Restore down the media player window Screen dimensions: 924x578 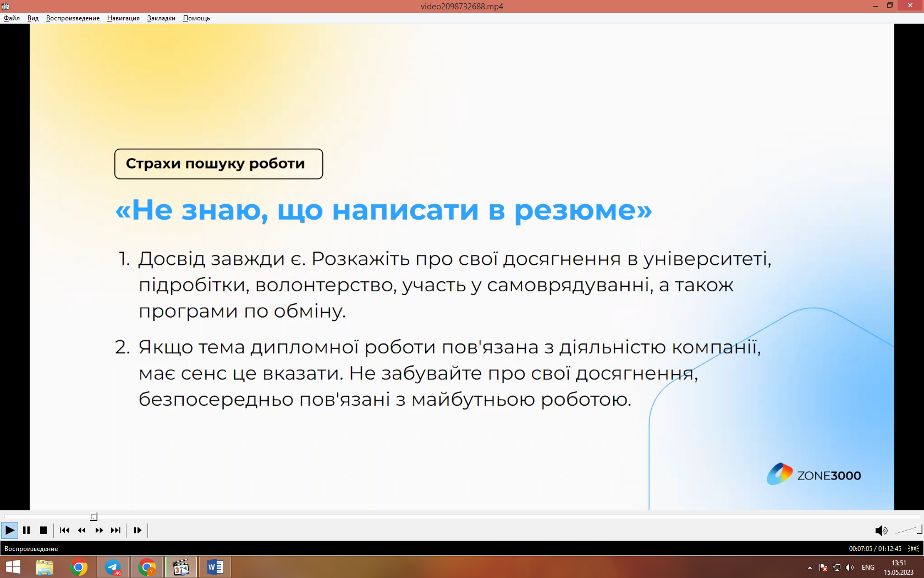point(890,6)
